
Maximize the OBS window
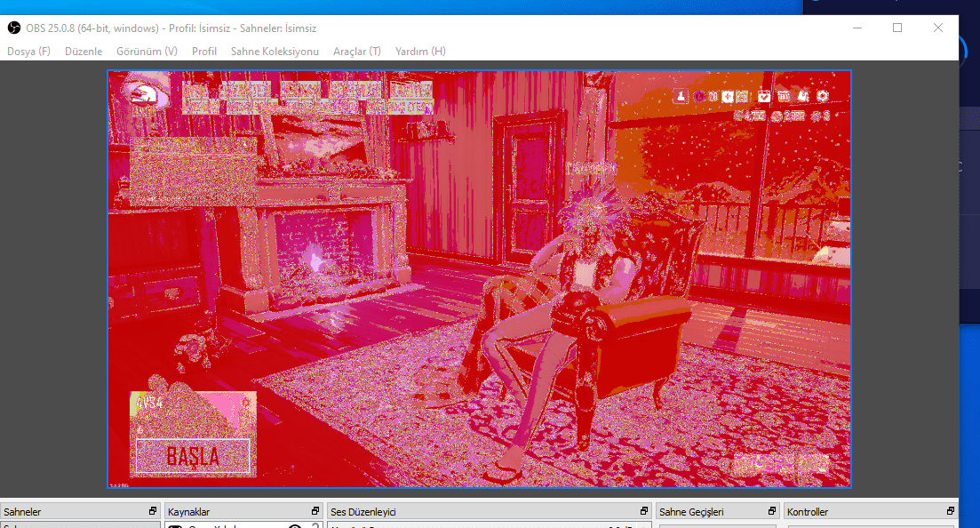(897, 28)
